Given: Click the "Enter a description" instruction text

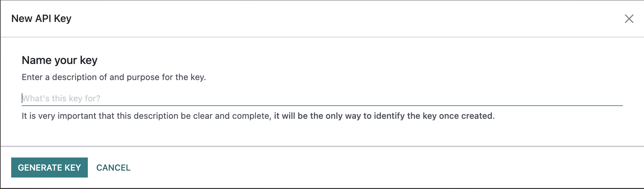Looking at the screenshot, I should (113, 77).
